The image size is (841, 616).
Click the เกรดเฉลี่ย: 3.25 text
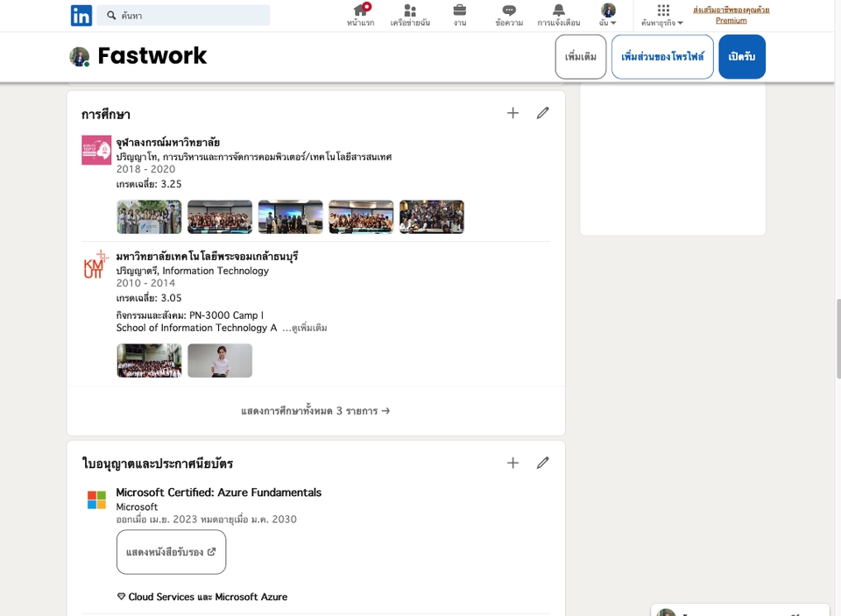[x=149, y=184]
